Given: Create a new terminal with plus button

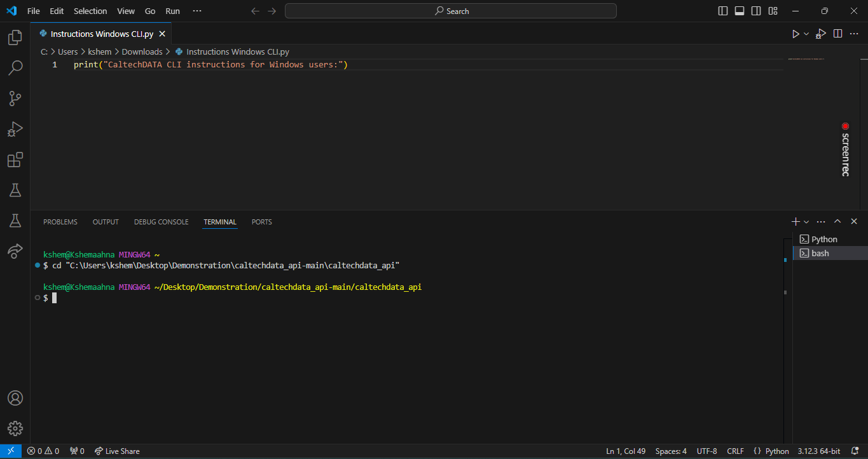Looking at the screenshot, I should tap(796, 221).
